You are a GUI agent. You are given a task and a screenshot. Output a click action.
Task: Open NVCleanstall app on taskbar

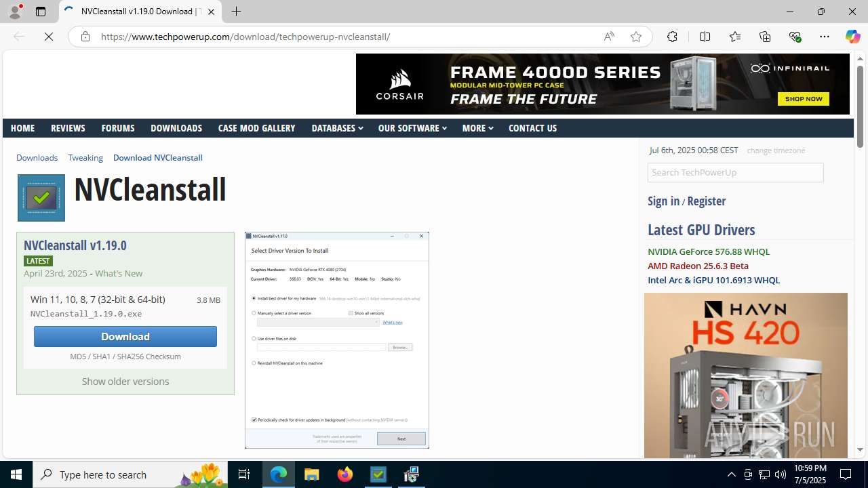pyautogui.click(x=378, y=474)
